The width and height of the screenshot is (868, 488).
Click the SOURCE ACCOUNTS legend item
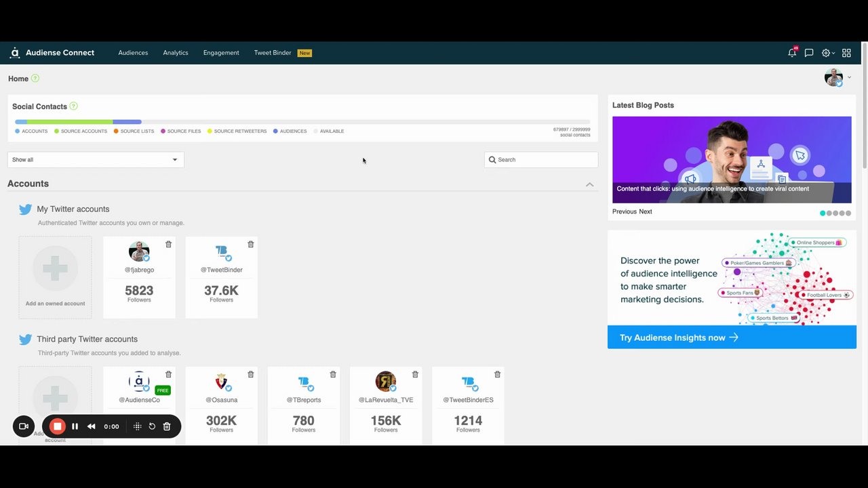81,131
